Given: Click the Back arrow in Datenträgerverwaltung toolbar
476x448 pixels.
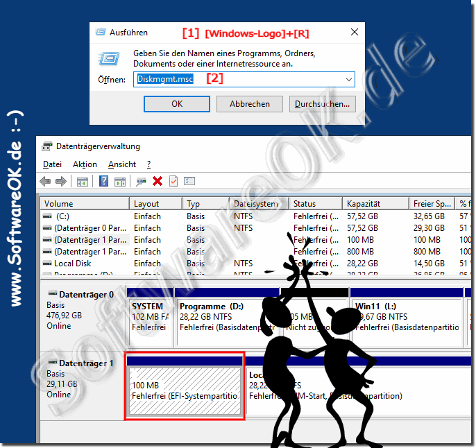Looking at the screenshot, I should [x=45, y=182].
